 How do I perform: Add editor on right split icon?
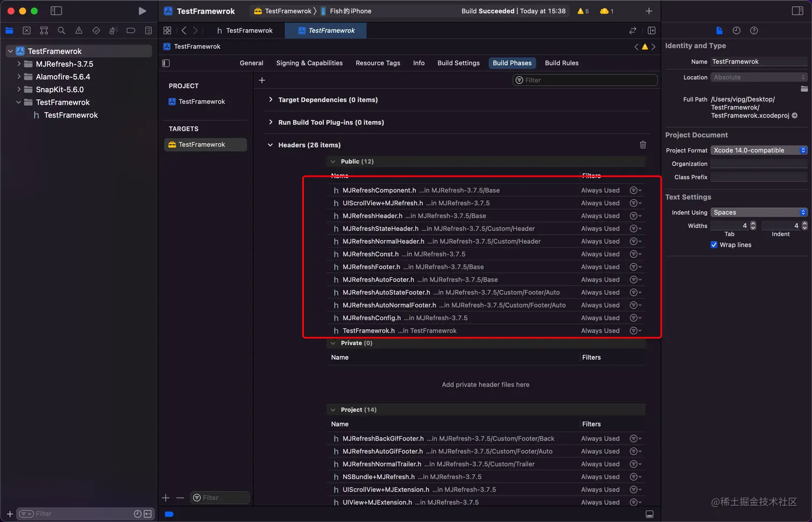pyautogui.click(x=651, y=31)
